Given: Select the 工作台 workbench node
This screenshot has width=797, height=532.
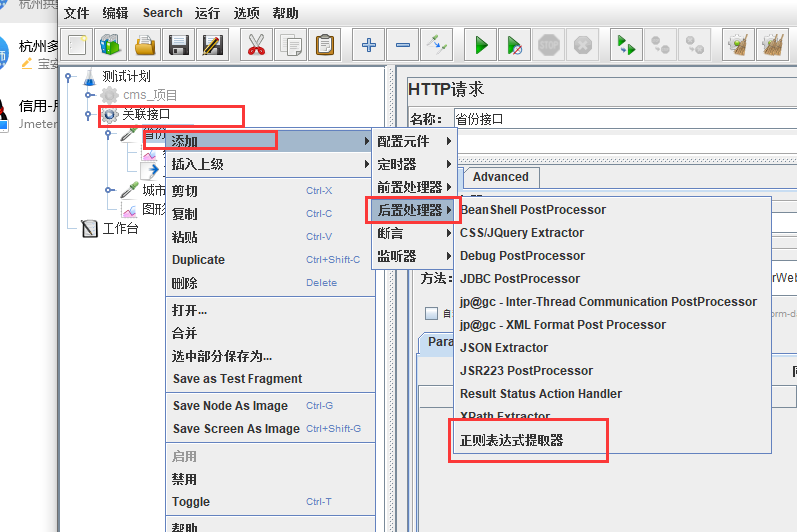Looking at the screenshot, I should point(110,228).
